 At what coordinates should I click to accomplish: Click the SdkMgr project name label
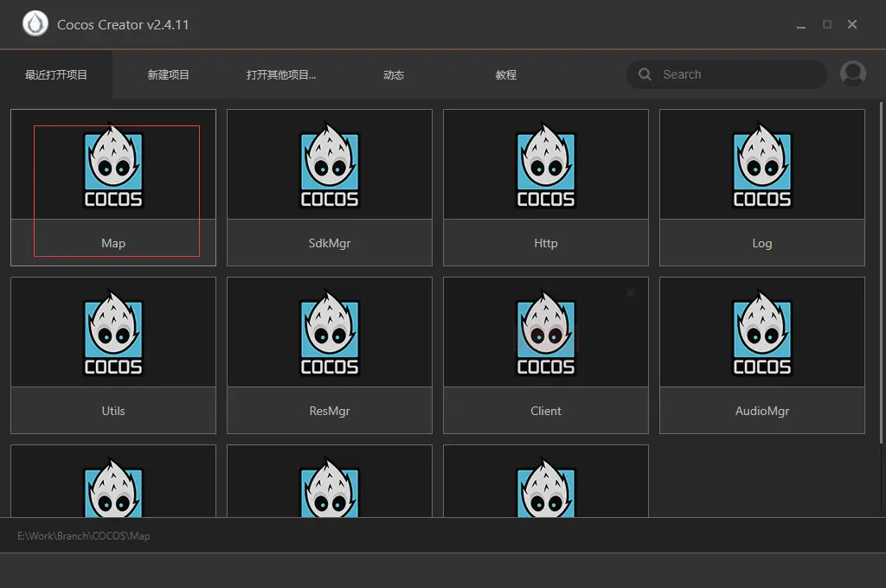click(330, 243)
